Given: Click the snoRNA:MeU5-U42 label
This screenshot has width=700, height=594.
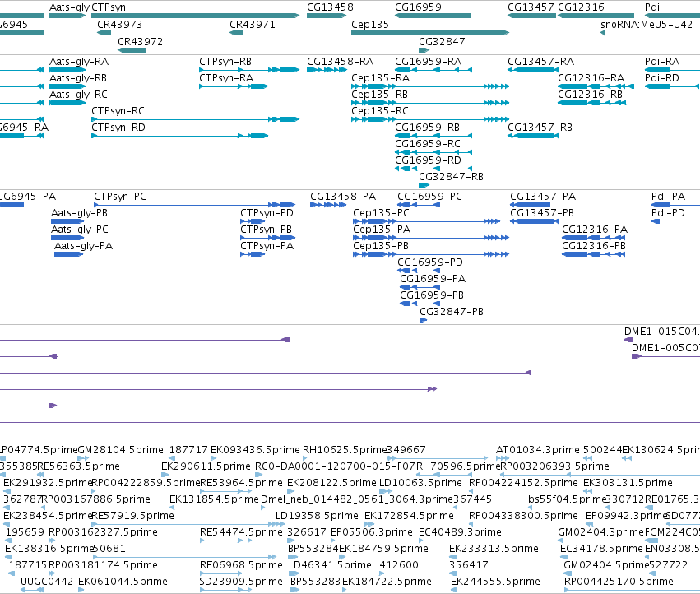Looking at the screenshot, I should click(647, 25).
